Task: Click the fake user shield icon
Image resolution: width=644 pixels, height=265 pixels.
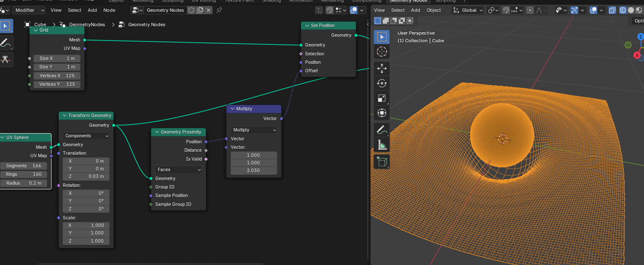Action: [191, 10]
